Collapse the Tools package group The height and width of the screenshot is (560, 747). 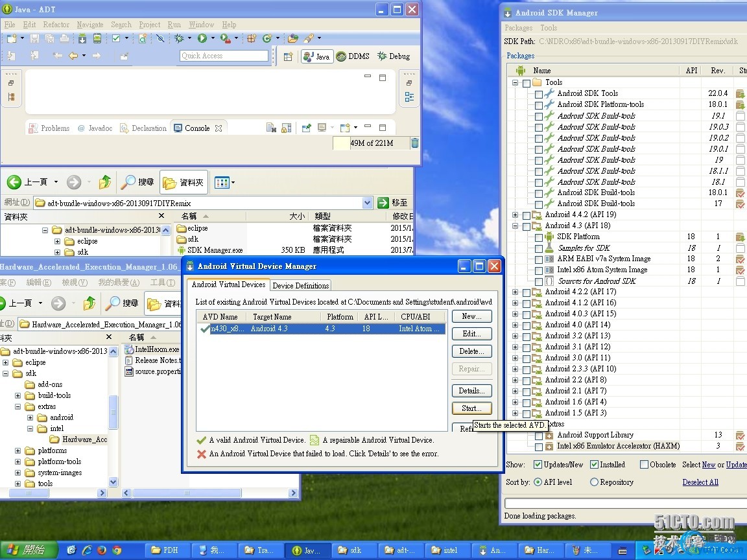516,83
